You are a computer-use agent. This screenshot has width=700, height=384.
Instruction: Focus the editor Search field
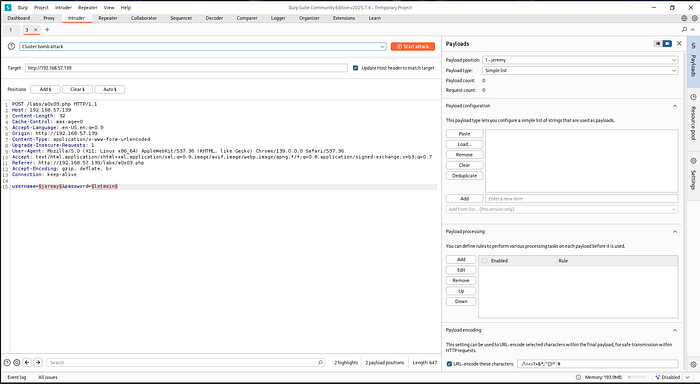tap(185, 363)
